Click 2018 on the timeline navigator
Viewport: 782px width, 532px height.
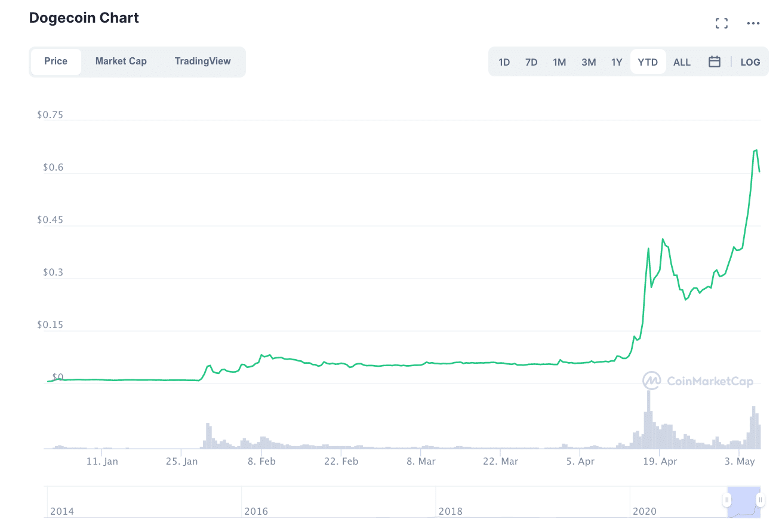pyautogui.click(x=450, y=511)
